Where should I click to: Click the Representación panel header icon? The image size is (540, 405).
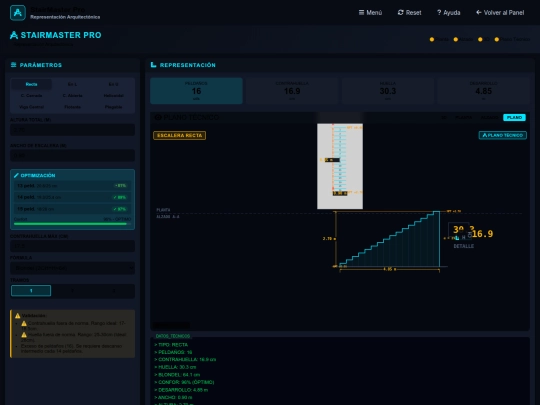coord(153,65)
